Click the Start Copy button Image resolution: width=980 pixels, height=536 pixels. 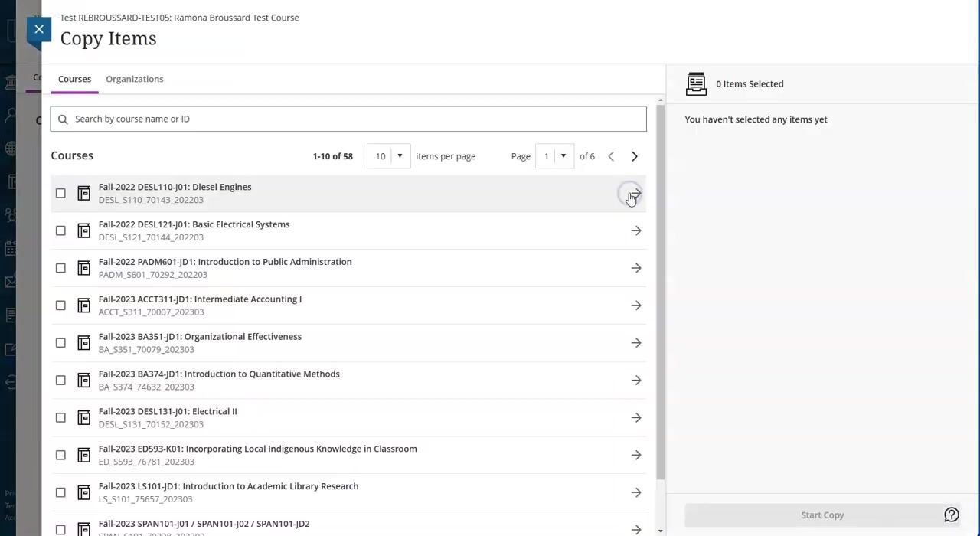point(822,515)
